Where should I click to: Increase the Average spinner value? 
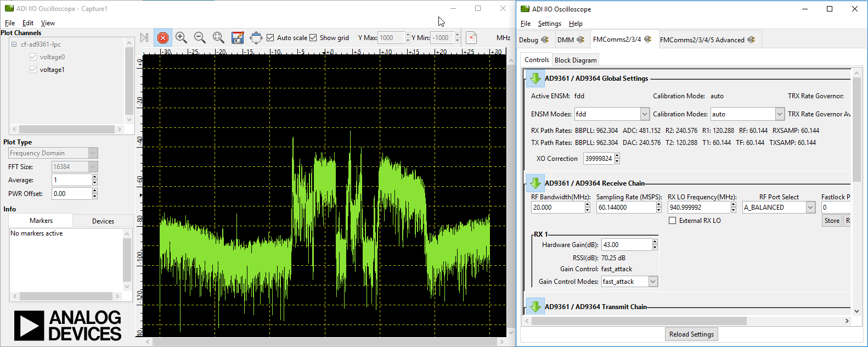point(95,177)
